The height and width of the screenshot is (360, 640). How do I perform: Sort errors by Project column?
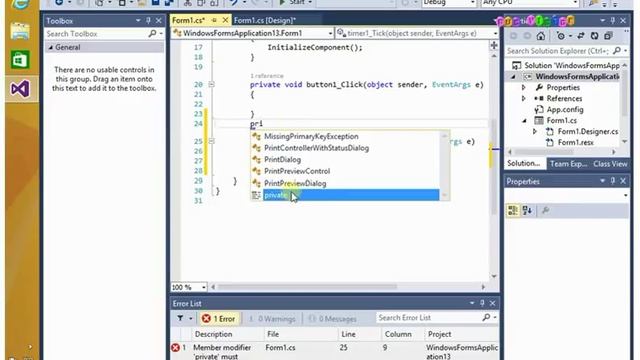tap(439, 334)
